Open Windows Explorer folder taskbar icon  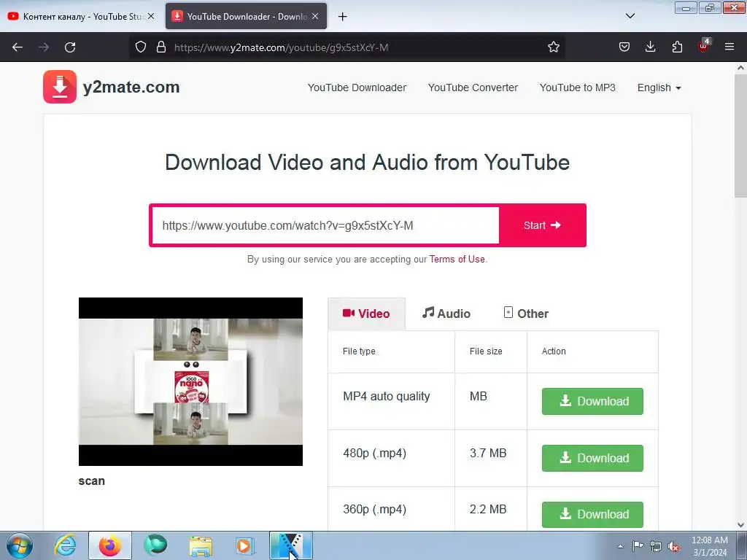(201, 545)
